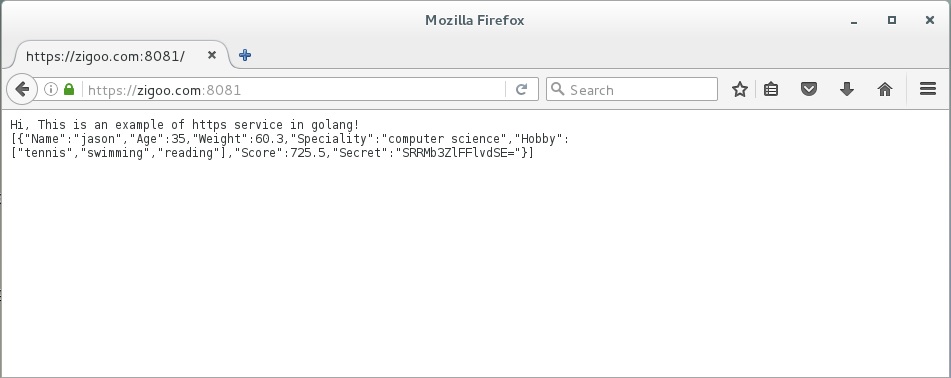
Task: Click the JSON response text in page
Action: click(x=290, y=146)
